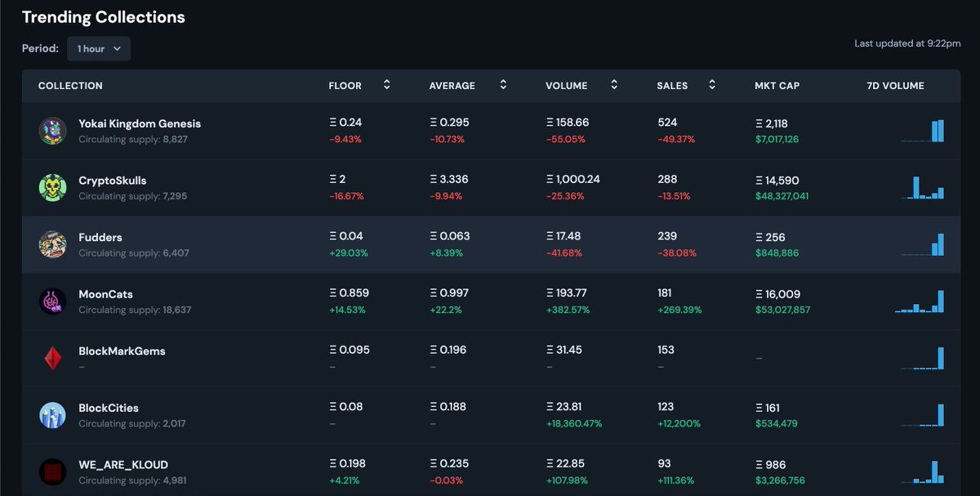The image size is (980, 496).
Task: Click the AVERAGE column header label
Action: (x=452, y=86)
